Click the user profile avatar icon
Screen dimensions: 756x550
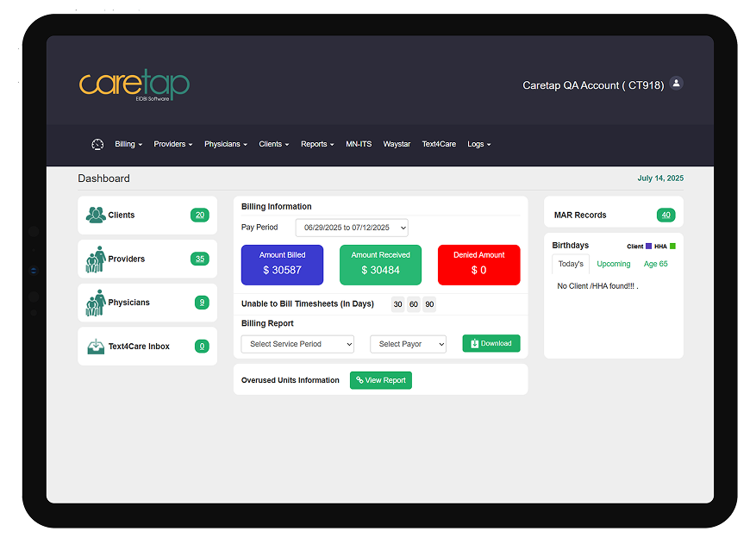pyautogui.click(x=677, y=84)
